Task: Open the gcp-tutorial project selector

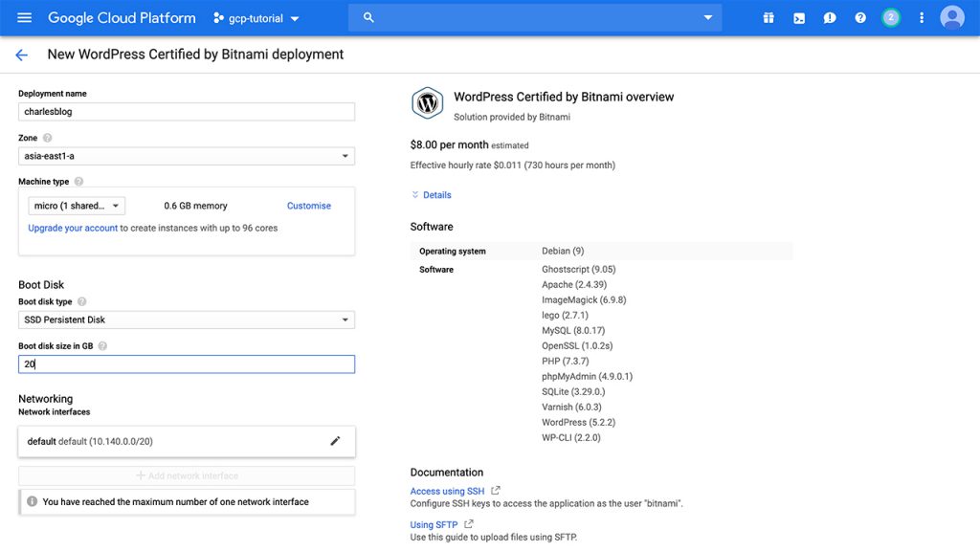Action: pyautogui.click(x=256, y=18)
